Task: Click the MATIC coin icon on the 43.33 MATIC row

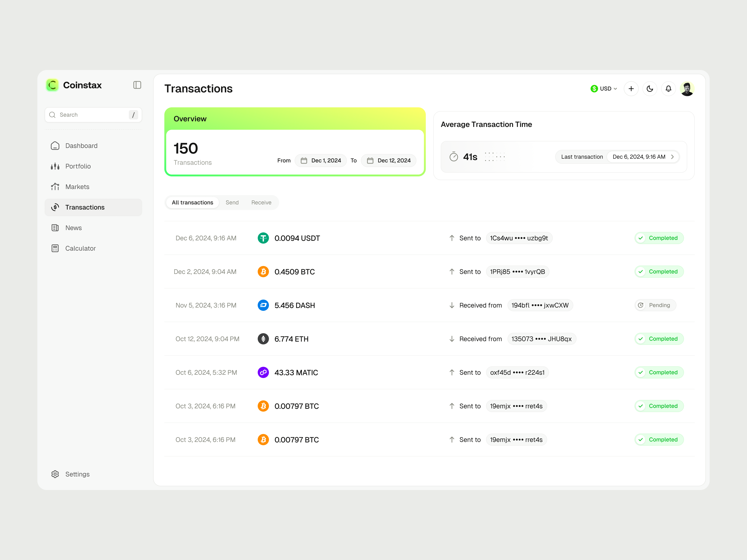Action: click(263, 372)
